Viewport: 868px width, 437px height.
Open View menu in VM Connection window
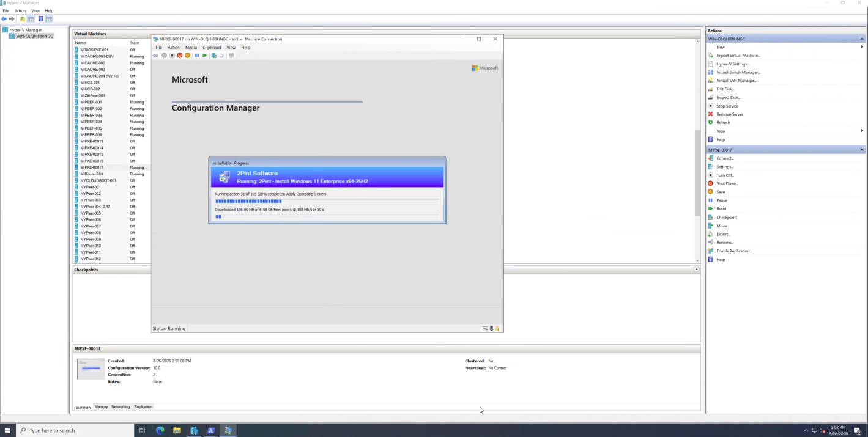click(x=231, y=48)
